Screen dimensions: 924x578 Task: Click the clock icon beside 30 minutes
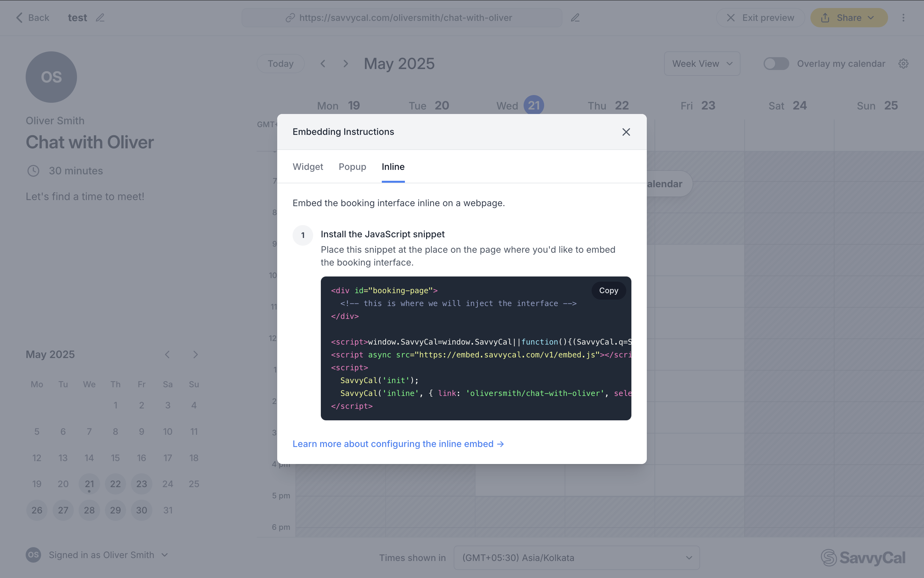coord(33,171)
